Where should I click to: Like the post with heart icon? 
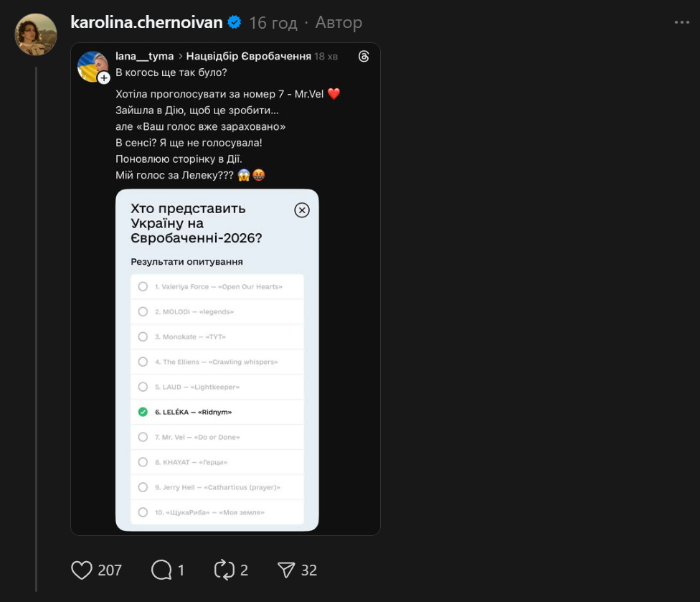click(82, 570)
